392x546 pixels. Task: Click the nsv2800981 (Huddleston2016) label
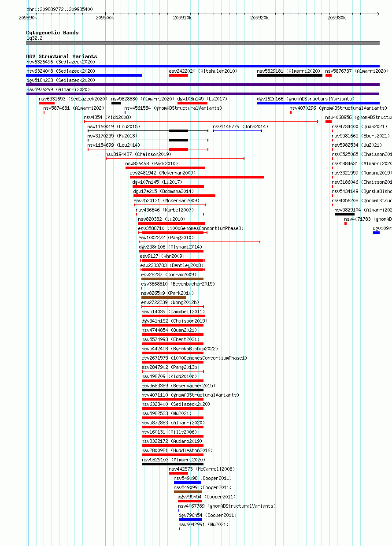pos(177,450)
